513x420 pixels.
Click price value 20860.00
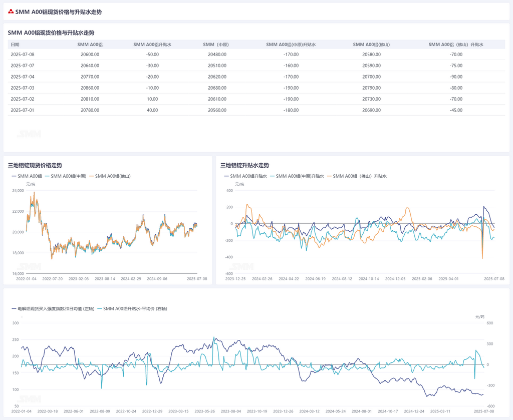[90, 88]
